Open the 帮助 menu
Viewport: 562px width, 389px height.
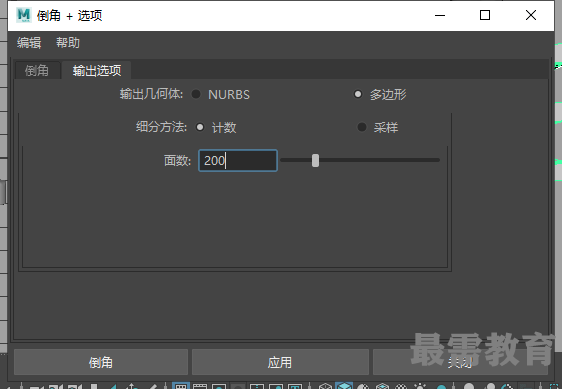coord(68,43)
